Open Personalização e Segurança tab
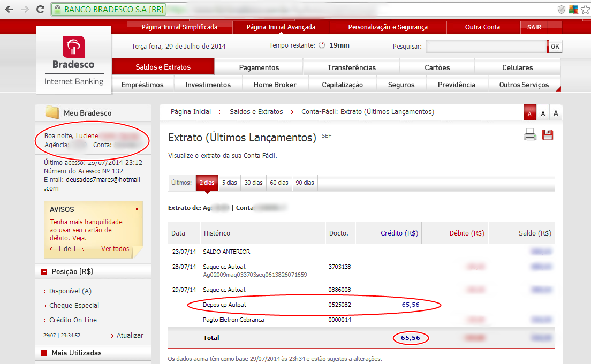The height and width of the screenshot is (364, 591). coord(388,27)
